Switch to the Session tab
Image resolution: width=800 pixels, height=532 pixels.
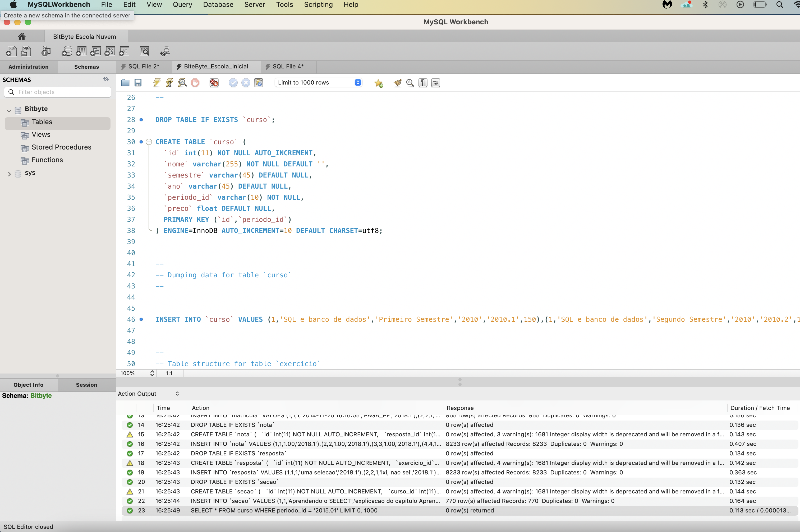[87, 385]
